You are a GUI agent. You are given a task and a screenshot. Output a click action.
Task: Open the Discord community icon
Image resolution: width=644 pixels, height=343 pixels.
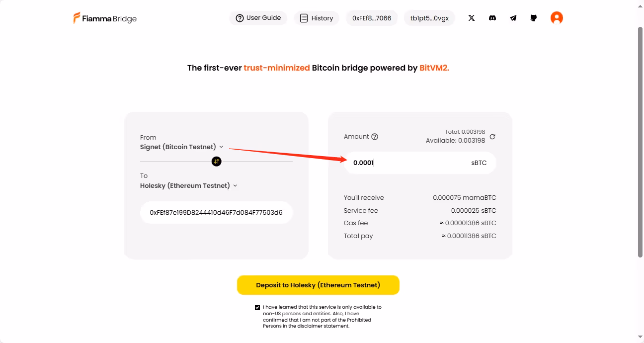tap(492, 18)
